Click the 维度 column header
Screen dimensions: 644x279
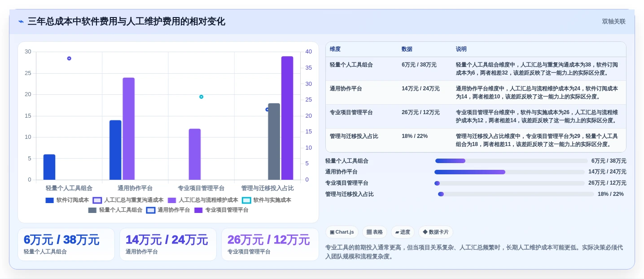tap(335, 49)
